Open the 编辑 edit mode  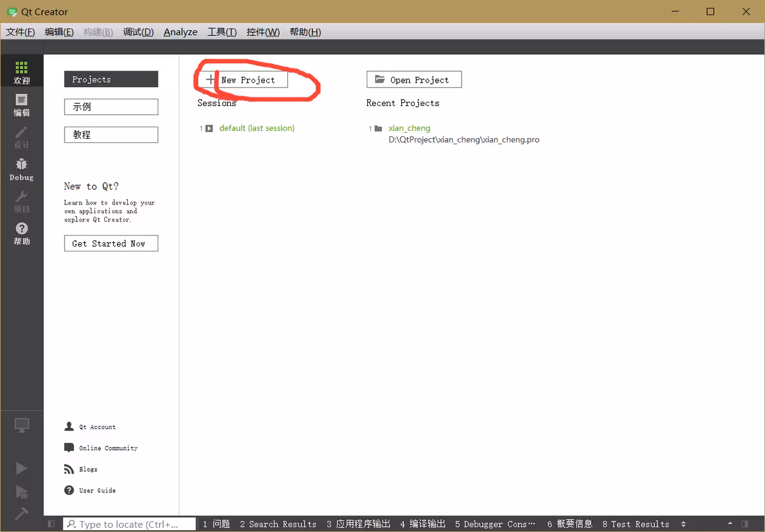(21, 104)
